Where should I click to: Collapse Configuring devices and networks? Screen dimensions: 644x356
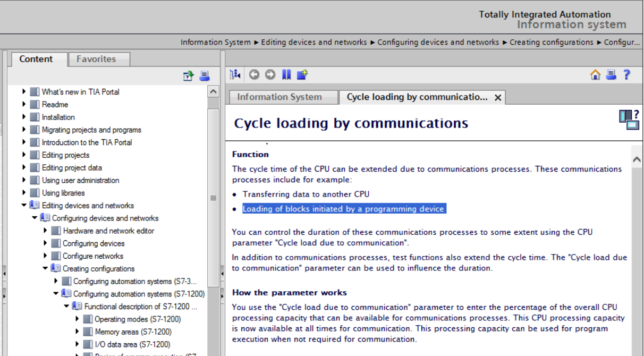click(35, 218)
